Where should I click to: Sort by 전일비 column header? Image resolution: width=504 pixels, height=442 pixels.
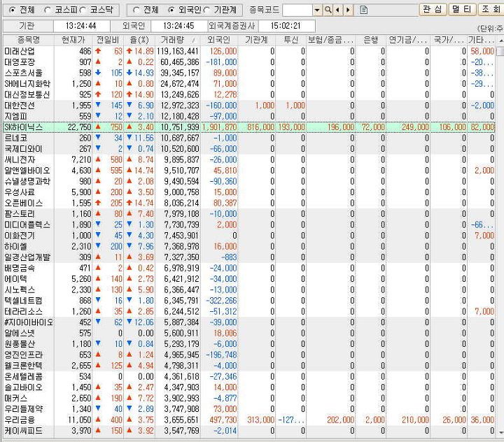coord(108,40)
